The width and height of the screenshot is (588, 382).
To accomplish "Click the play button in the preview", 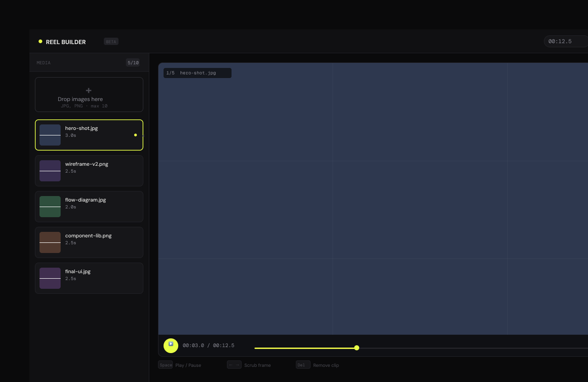I will click(171, 345).
